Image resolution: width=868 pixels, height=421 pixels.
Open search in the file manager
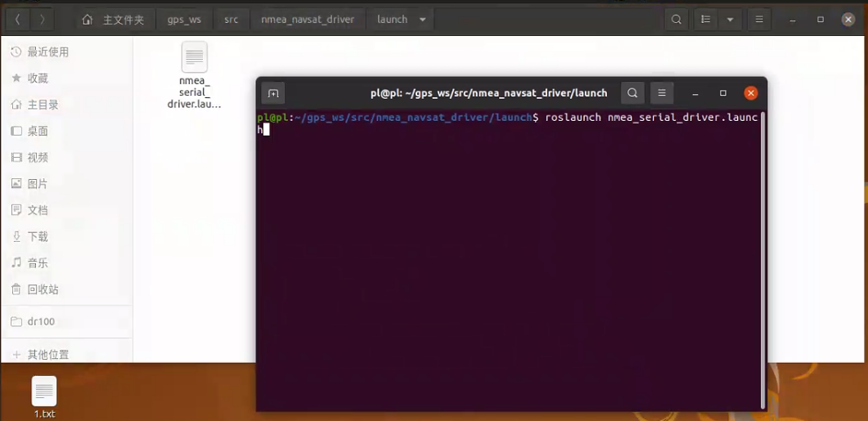(676, 20)
